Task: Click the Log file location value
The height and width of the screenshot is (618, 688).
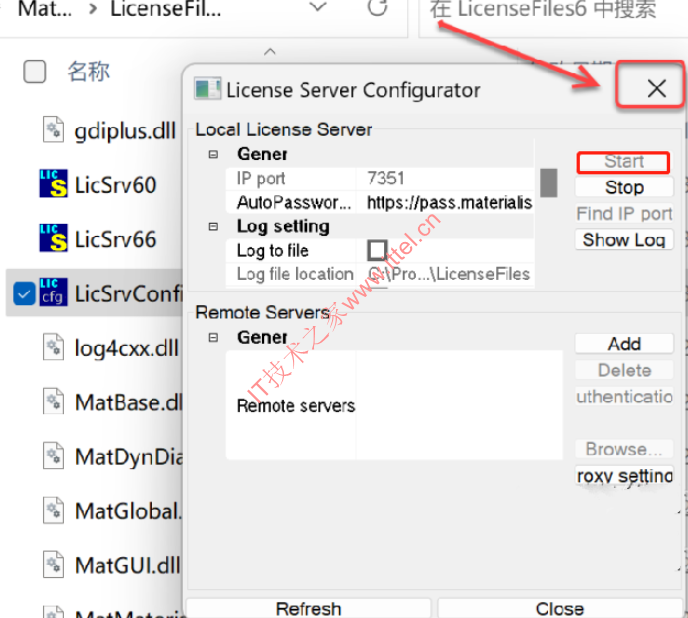Action: [x=445, y=274]
